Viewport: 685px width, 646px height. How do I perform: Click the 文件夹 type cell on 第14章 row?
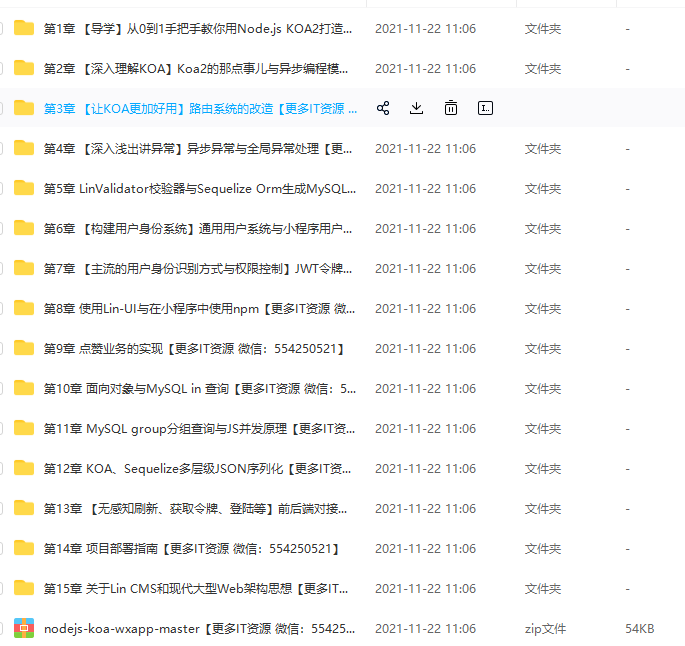coord(543,549)
